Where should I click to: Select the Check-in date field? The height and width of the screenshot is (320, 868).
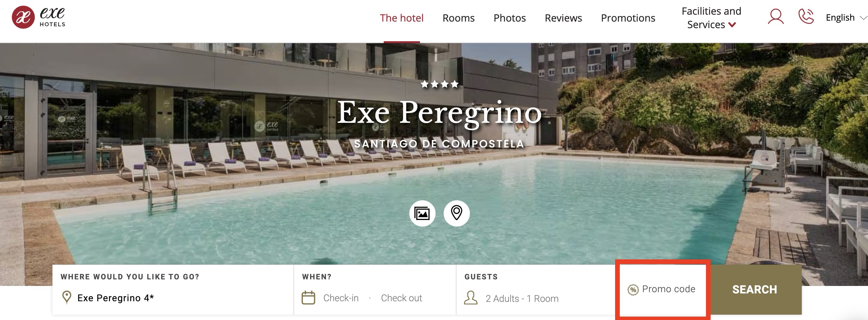pos(341,298)
